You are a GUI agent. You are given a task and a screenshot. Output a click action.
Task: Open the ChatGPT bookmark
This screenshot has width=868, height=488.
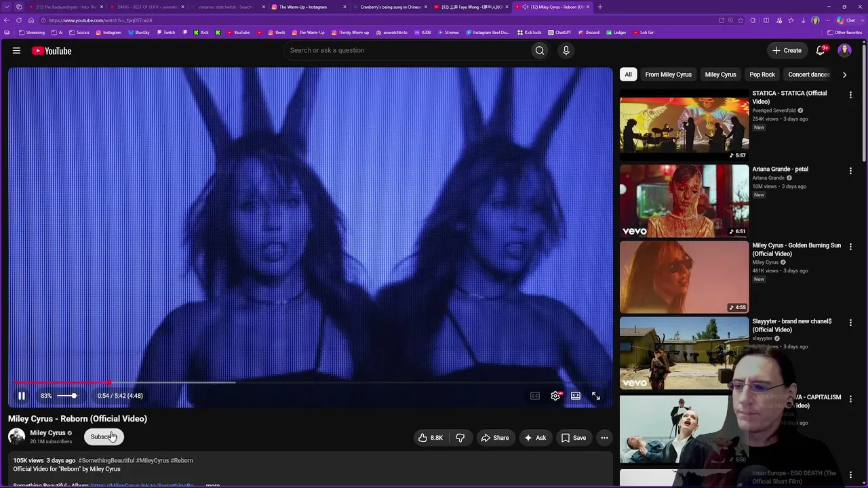[560, 33]
